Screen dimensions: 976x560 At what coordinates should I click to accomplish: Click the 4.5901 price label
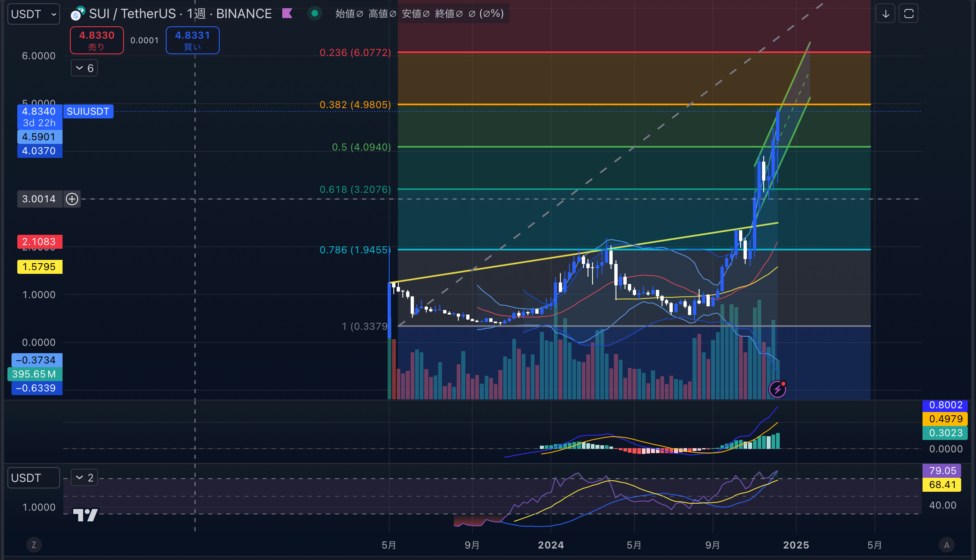pos(39,137)
